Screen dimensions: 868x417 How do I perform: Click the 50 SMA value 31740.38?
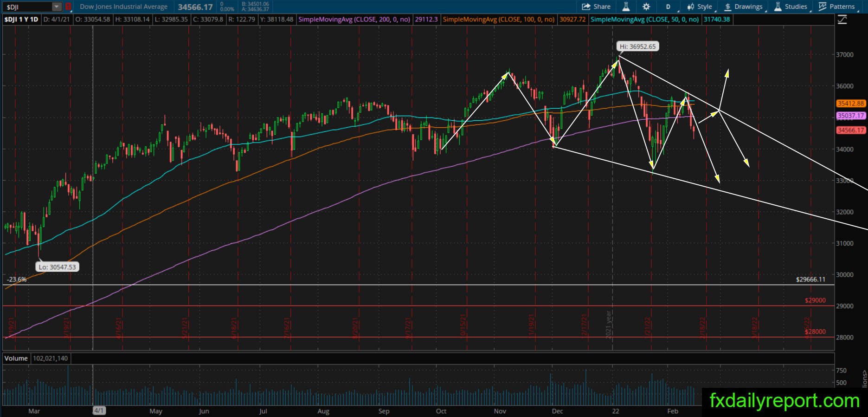point(717,20)
